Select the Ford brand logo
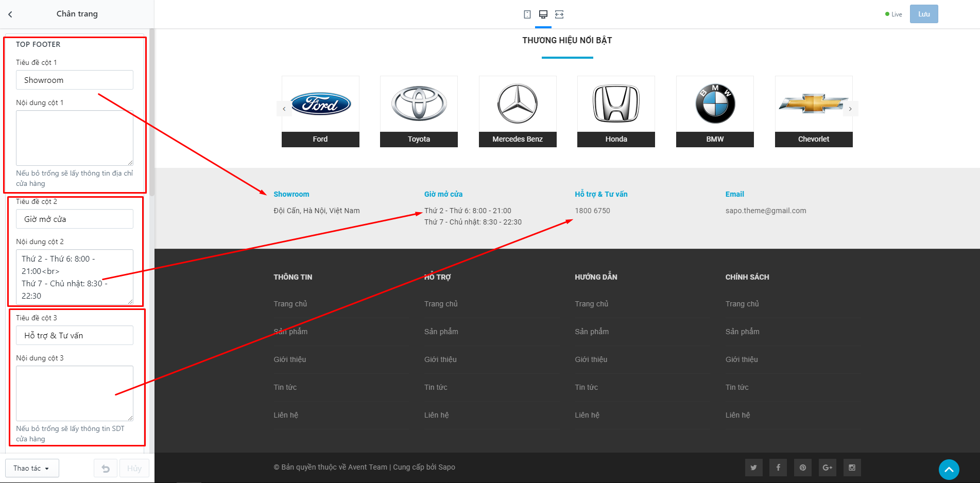This screenshot has height=483, width=980. 320,105
